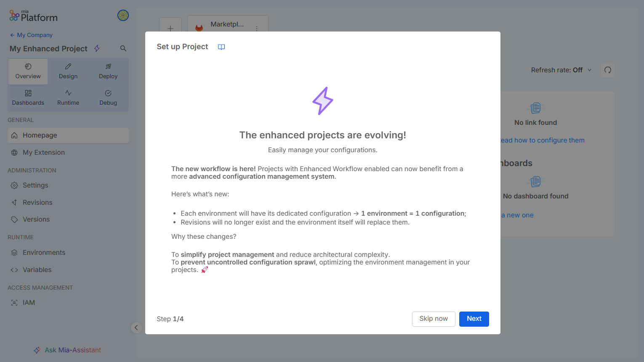
Task: Click the Next button
Action: 474,319
